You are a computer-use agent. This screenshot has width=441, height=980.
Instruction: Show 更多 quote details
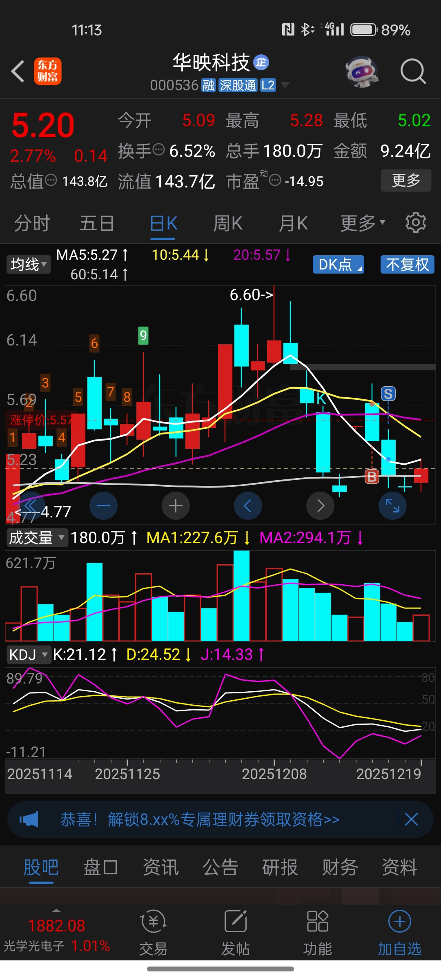(406, 180)
